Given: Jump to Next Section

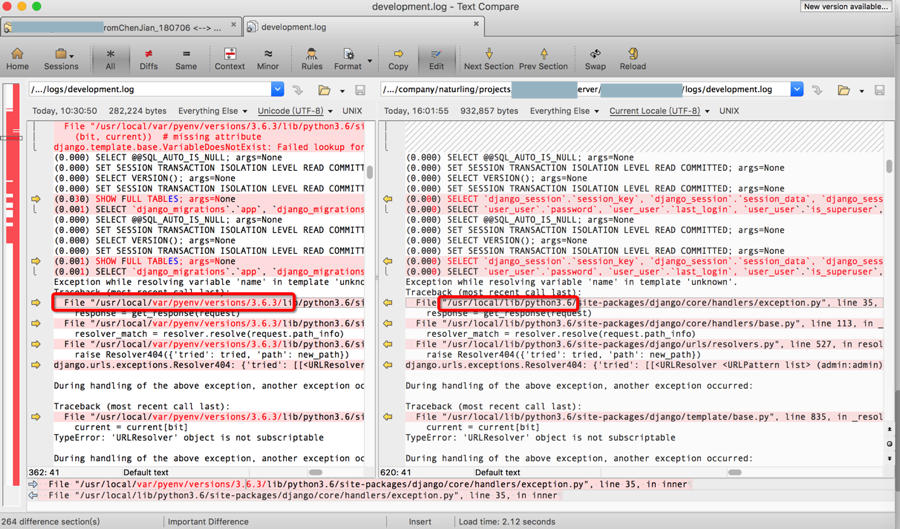Looking at the screenshot, I should pos(488,58).
